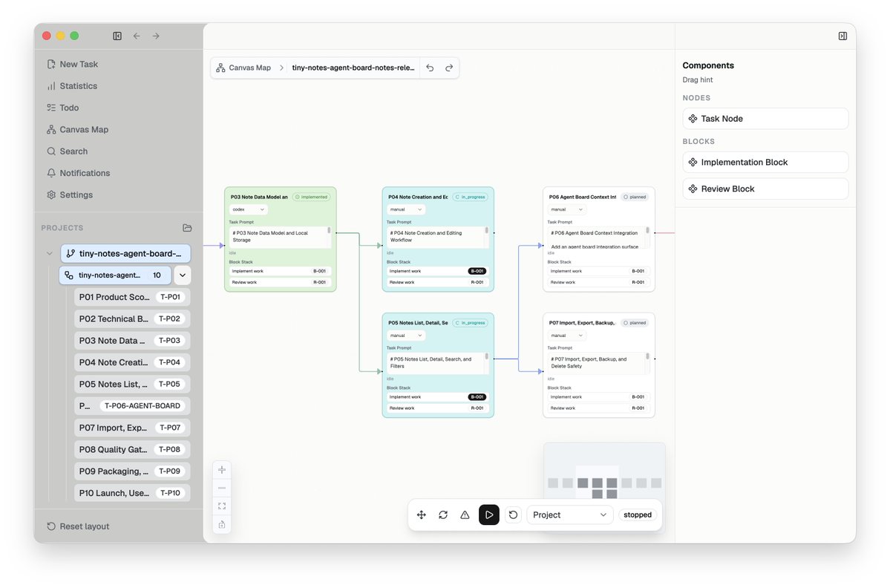The height and width of the screenshot is (588, 890).
Task: Click the reset counter-clockwise arrow button
Action: (x=513, y=514)
